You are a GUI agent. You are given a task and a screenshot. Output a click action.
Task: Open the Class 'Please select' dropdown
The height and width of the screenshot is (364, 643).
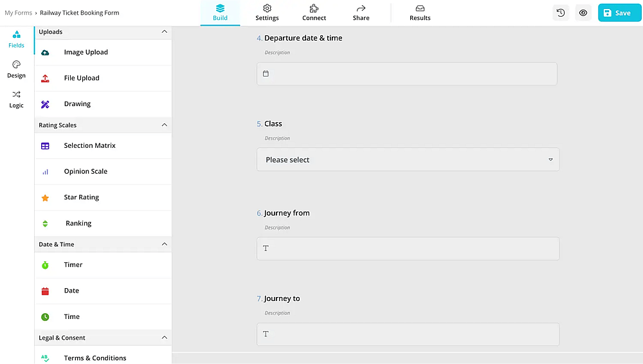click(408, 159)
